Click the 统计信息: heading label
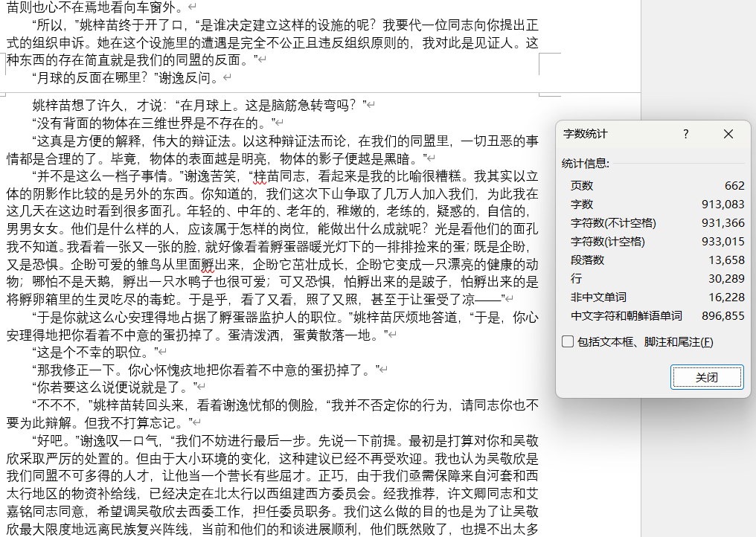Image resolution: width=756 pixels, height=537 pixels. tap(586, 164)
